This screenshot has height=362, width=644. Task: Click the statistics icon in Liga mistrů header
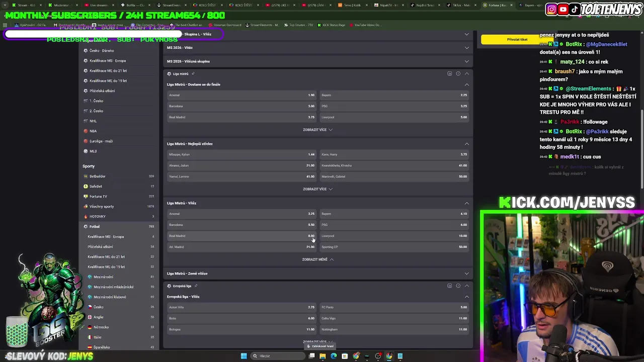pos(449,74)
